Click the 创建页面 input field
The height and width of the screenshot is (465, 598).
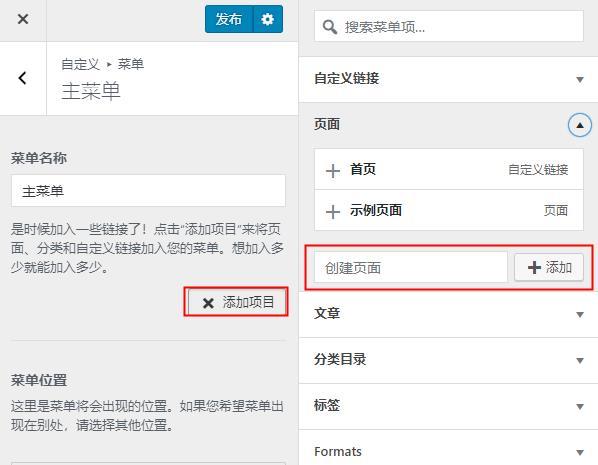pyautogui.click(x=411, y=267)
